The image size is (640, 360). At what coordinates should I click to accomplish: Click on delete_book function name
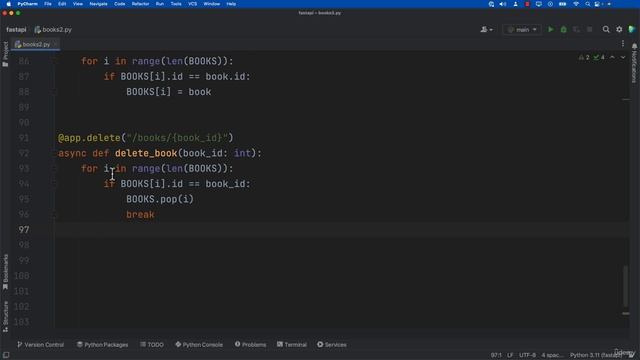coord(146,153)
